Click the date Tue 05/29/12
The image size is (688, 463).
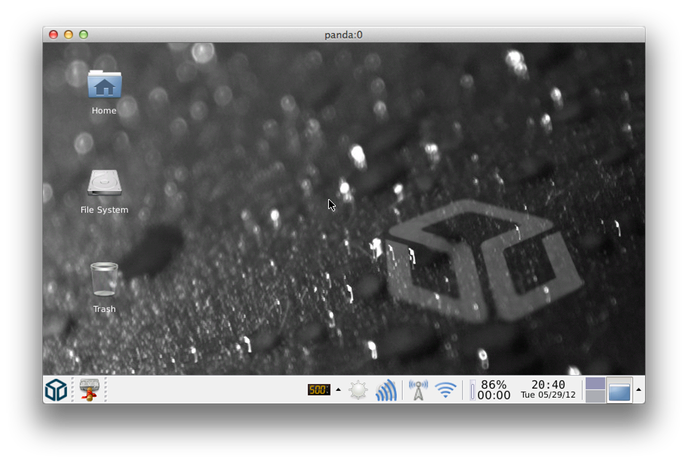[x=548, y=395]
